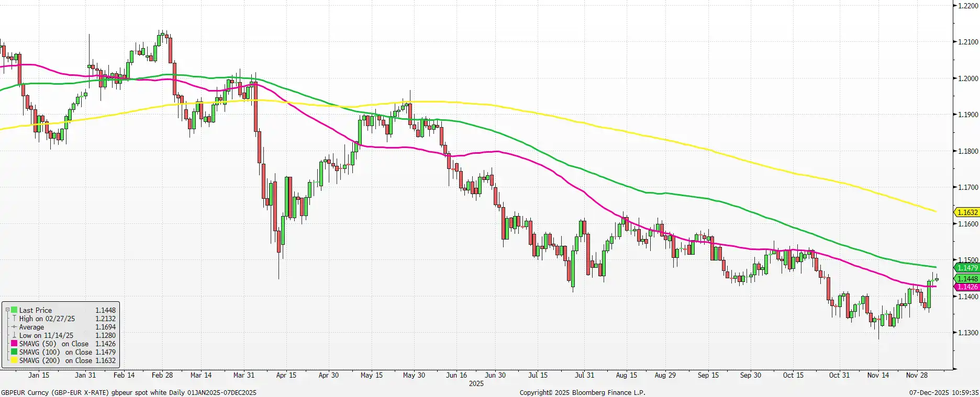Click the 1.1448 last price tag on axis
The image size is (980, 397).
[967, 279]
